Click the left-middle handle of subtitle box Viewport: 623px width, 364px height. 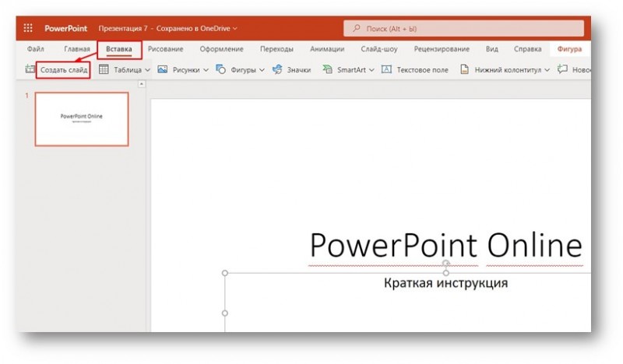[225, 313]
